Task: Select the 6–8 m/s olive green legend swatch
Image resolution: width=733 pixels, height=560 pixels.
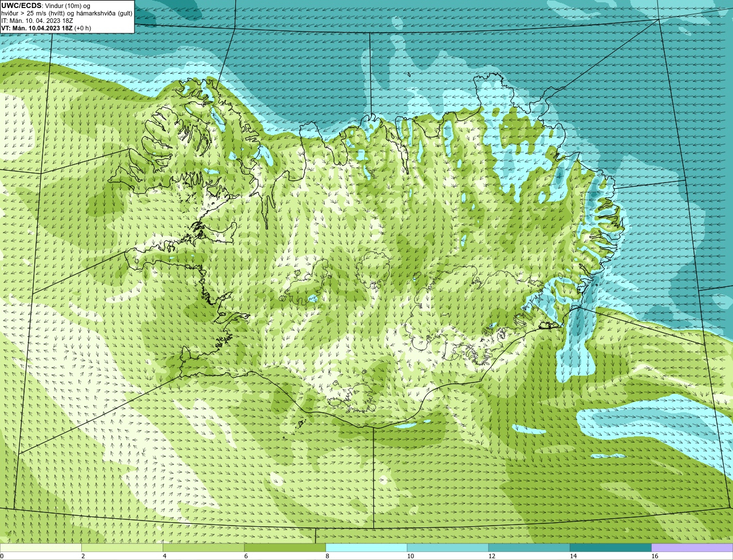Action: (x=285, y=548)
